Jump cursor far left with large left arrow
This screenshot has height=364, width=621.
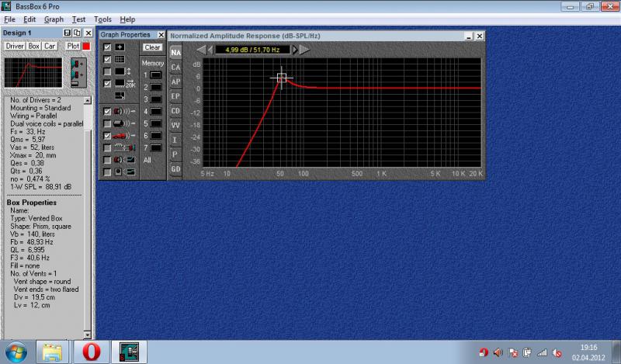click(x=201, y=50)
